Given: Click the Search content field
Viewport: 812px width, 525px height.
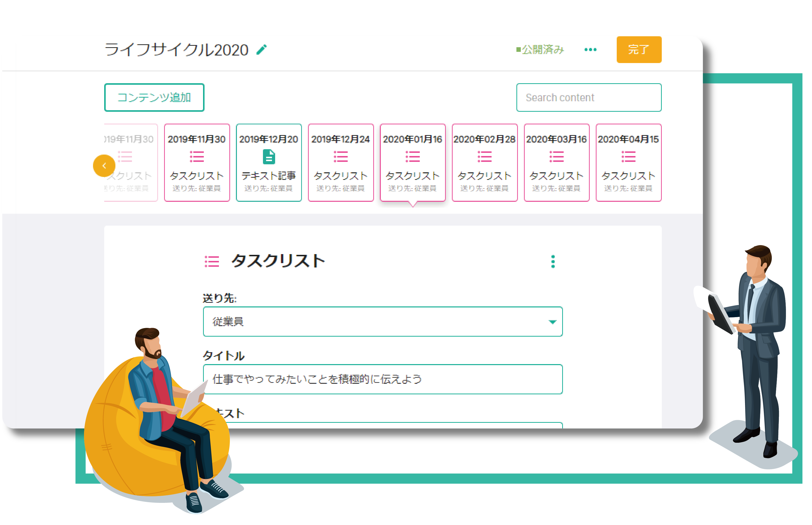Looking at the screenshot, I should [589, 98].
